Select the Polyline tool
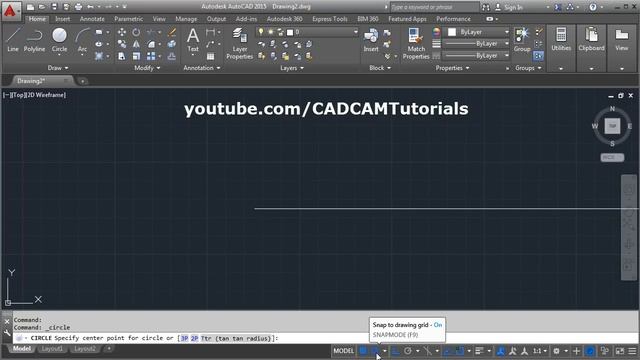This screenshot has width=640, height=360. pyautogui.click(x=34, y=40)
